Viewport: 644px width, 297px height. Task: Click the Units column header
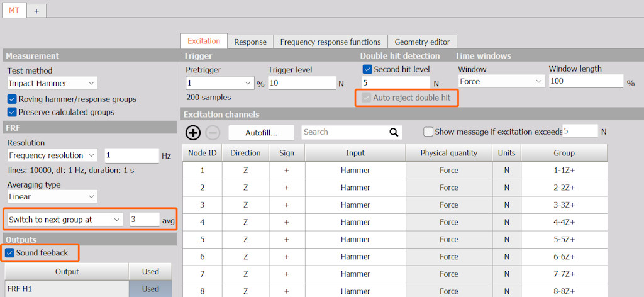[507, 154]
